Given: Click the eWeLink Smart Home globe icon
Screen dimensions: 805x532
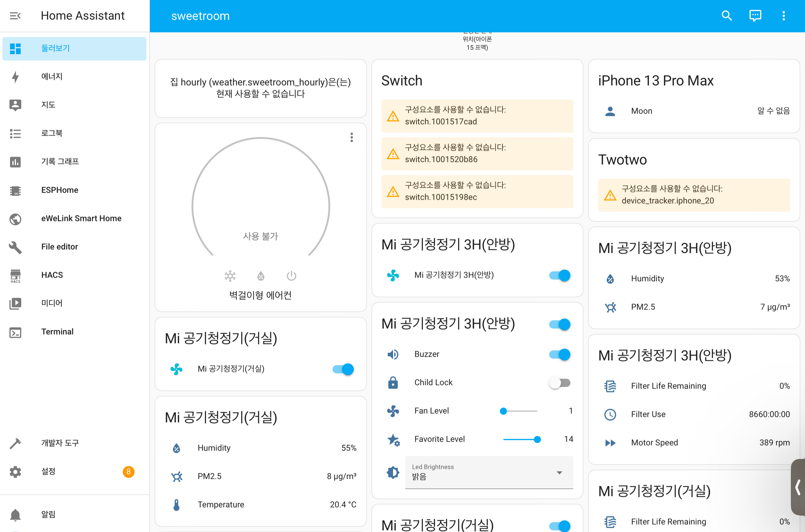Looking at the screenshot, I should point(15,219).
